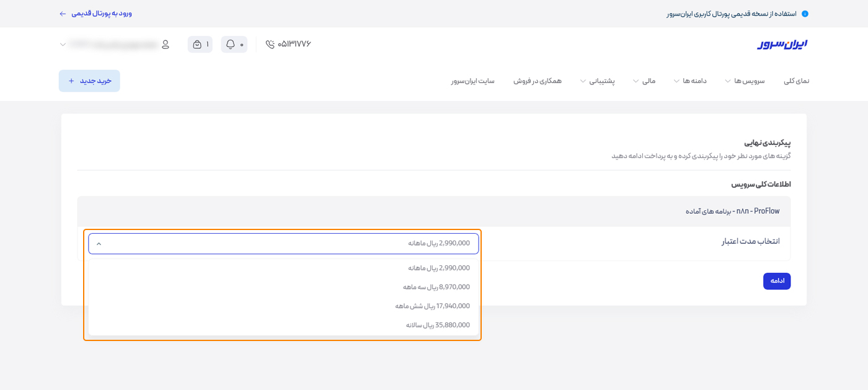Open the user profile icon
The image size is (868, 390).
pyautogui.click(x=166, y=45)
